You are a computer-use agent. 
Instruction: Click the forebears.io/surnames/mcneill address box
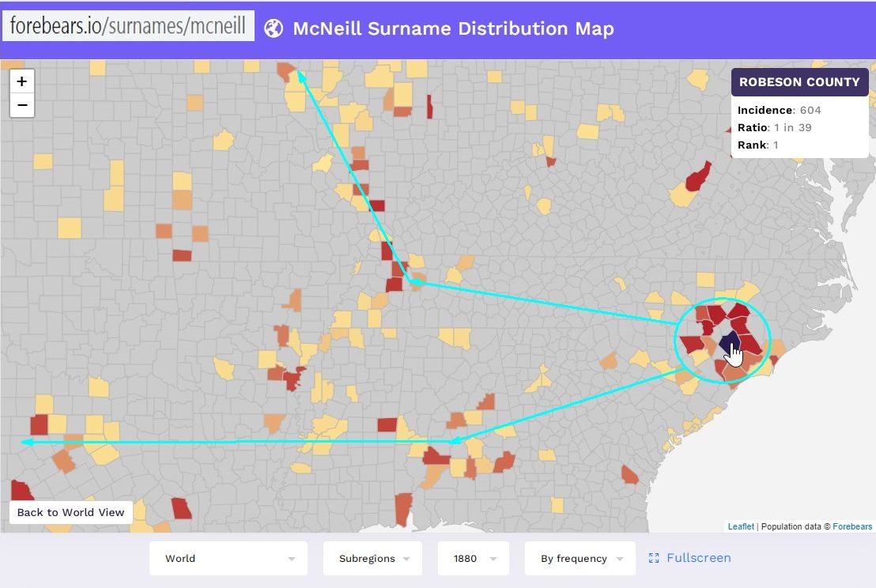click(128, 26)
